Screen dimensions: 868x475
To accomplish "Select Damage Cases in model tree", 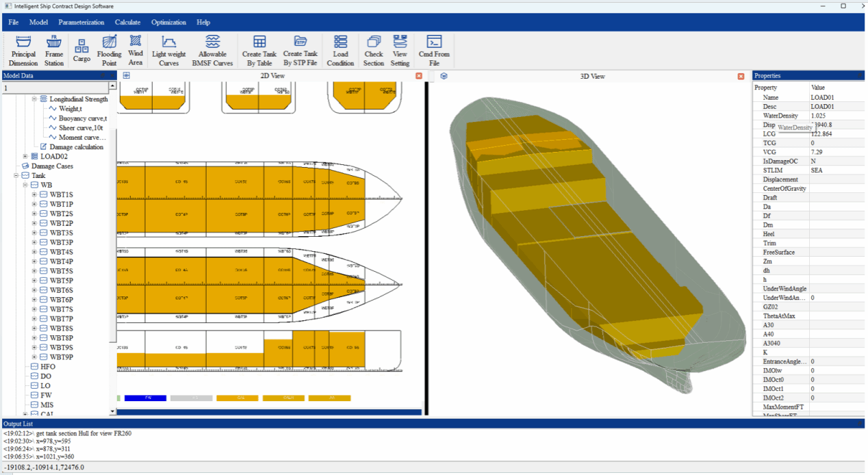I will click(x=52, y=166).
